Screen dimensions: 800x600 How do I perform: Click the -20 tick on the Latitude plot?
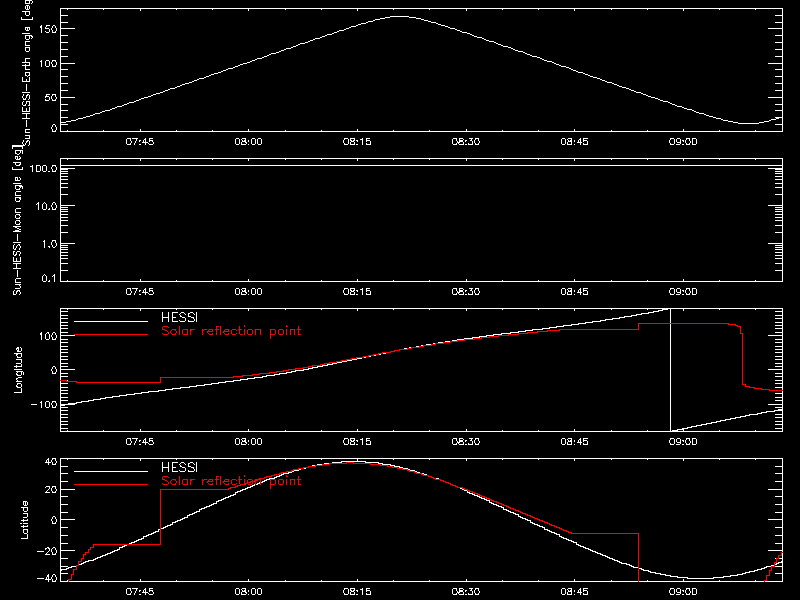pos(47,551)
